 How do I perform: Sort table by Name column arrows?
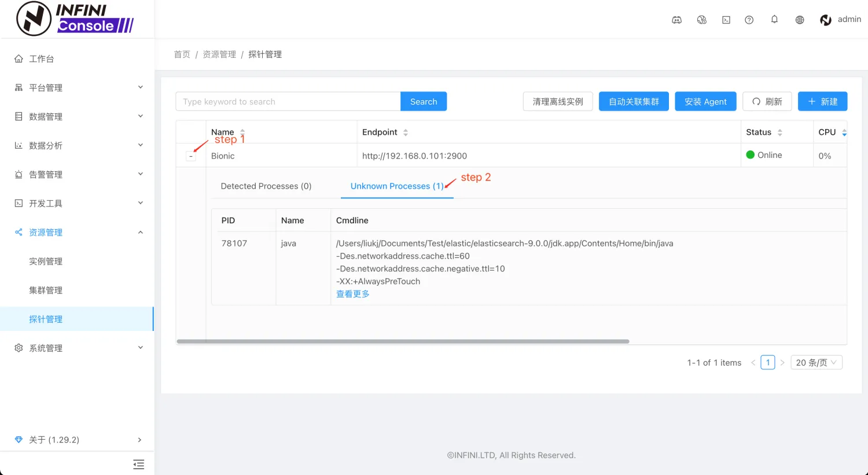click(x=242, y=132)
